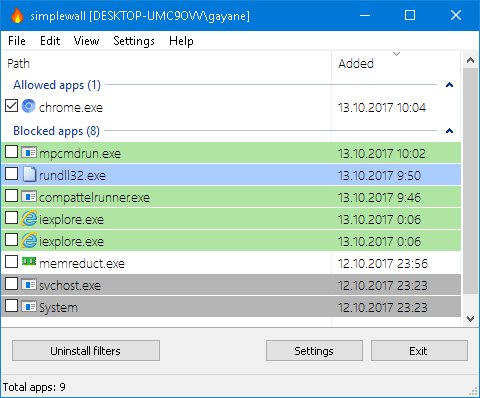Close the simplewall window
This screenshot has width=480, height=398.
[x=456, y=15]
